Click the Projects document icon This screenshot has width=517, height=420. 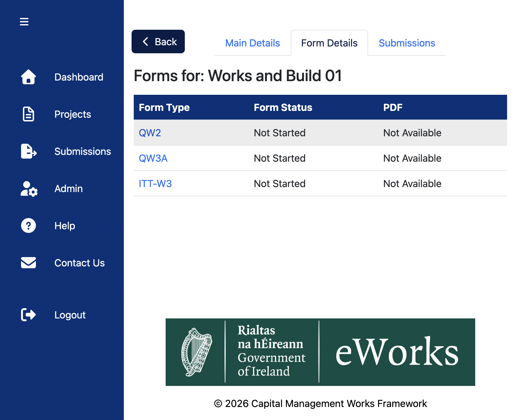pos(28,114)
